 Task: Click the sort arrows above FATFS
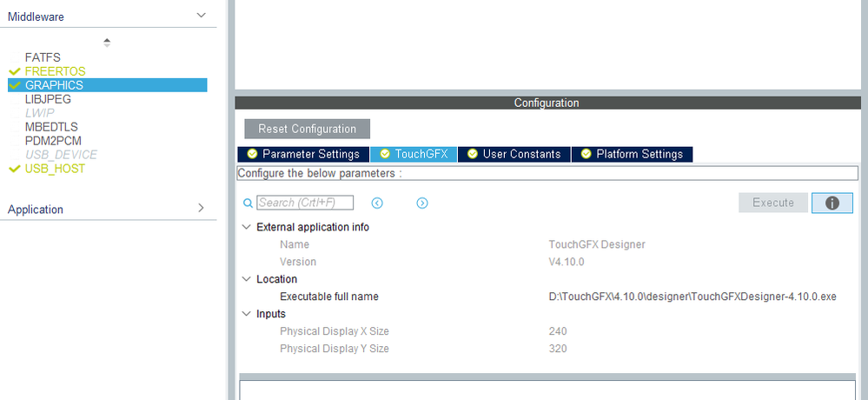point(107,42)
